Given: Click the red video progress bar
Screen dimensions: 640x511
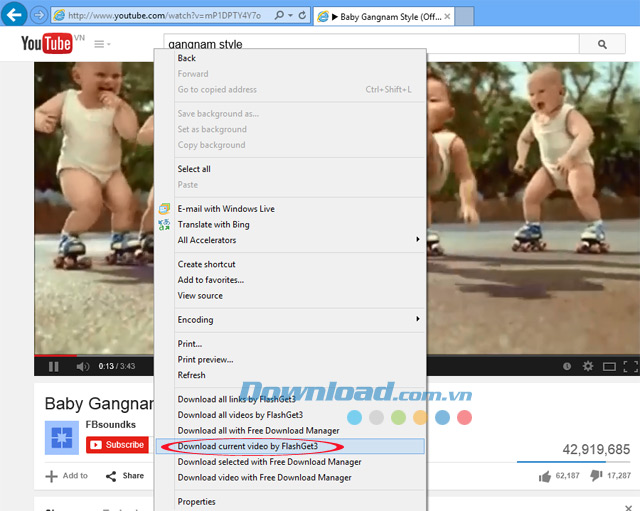Looking at the screenshot, I should [55, 355].
